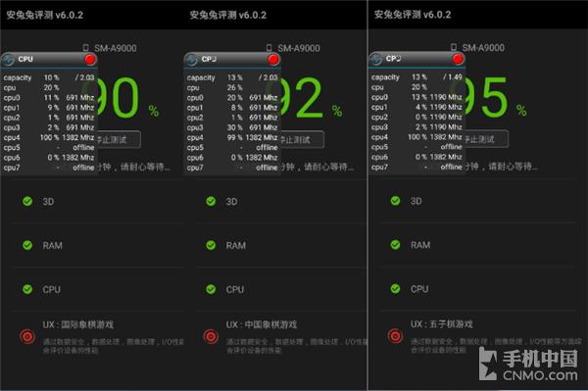Click the cpu0 20 % 691 Mhz row

click(232, 97)
